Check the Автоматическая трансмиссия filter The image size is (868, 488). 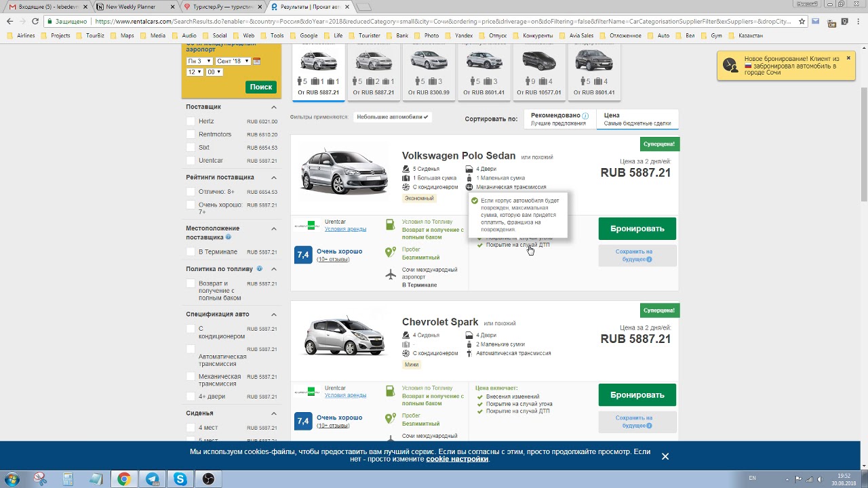[x=191, y=349]
